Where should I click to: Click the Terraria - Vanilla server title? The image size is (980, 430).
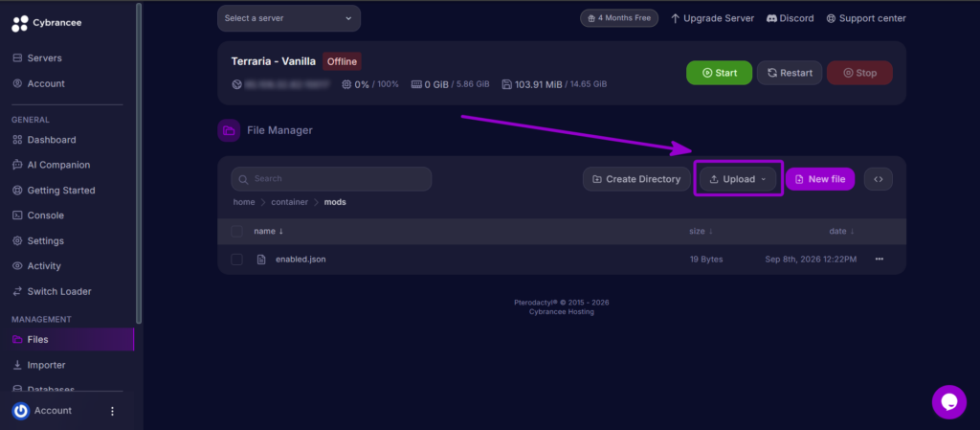[273, 61]
